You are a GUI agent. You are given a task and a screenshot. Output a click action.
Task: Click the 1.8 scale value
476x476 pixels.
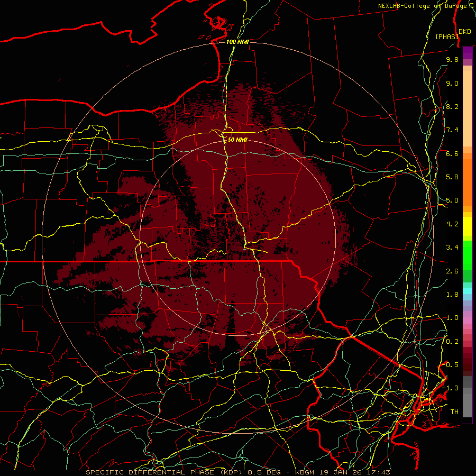pyautogui.click(x=452, y=295)
